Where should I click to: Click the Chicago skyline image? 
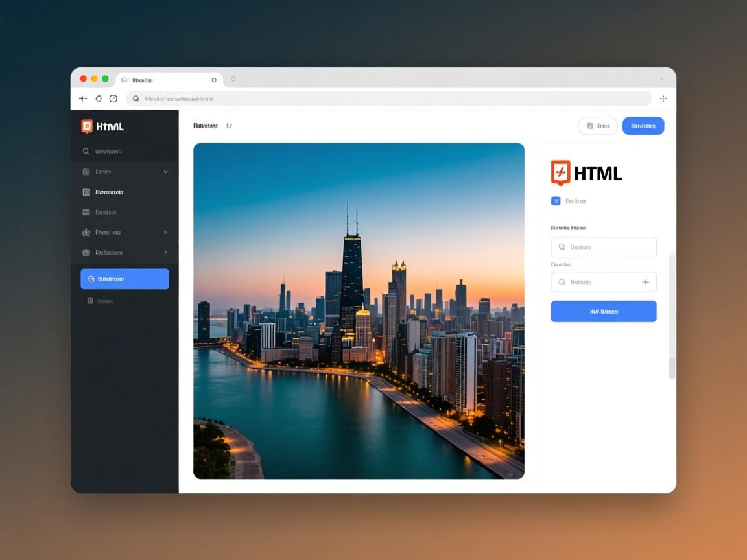point(359,310)
